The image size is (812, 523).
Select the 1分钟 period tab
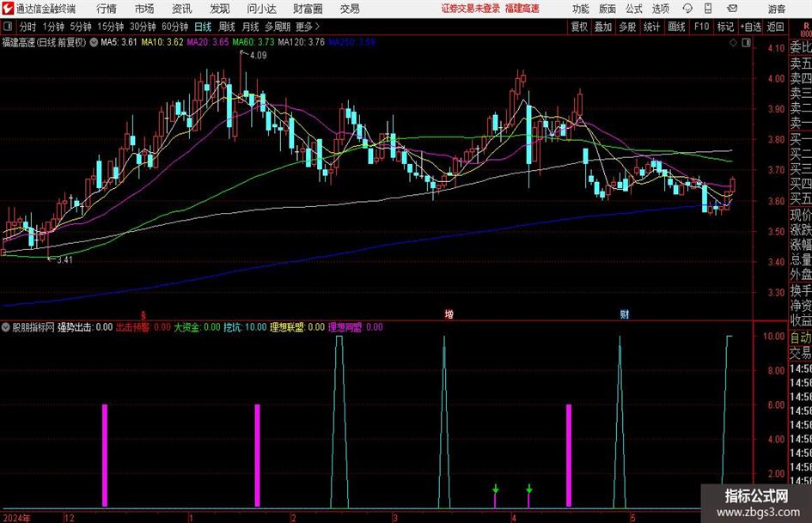(x=53, y=27)
